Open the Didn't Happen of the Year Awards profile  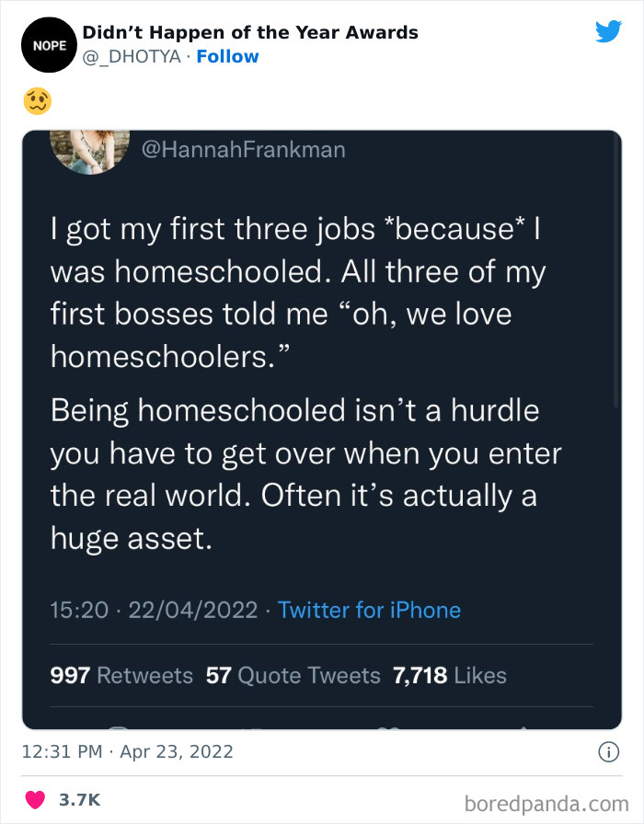[x=250, y=33]
